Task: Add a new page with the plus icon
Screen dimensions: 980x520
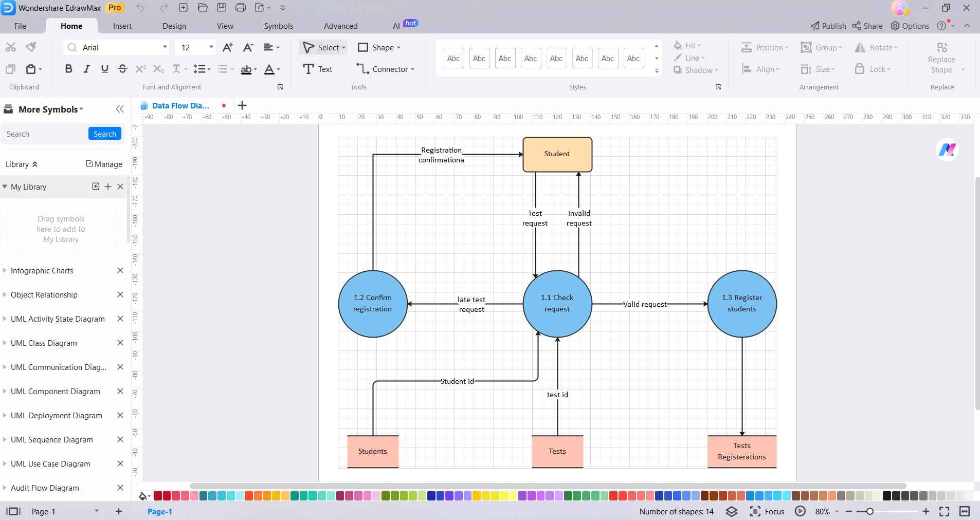Action: coord(118,511)
